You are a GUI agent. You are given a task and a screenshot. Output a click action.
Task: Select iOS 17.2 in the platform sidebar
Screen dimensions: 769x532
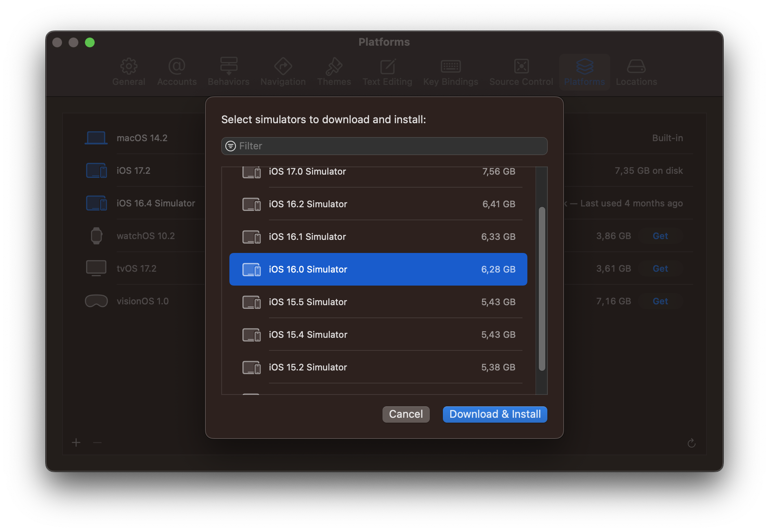coord(133,170)
